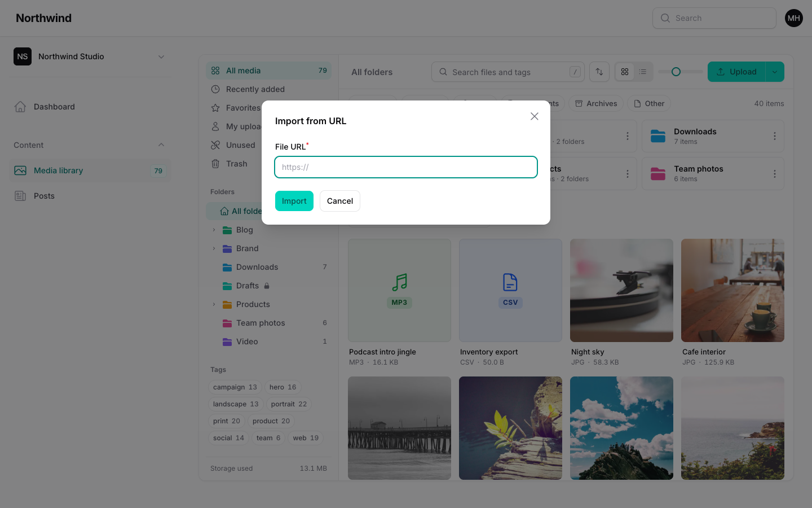Expand the Northwind Studio workspace switcher
The width and height of the screenshot is (812, 508).
coord(90,56)
